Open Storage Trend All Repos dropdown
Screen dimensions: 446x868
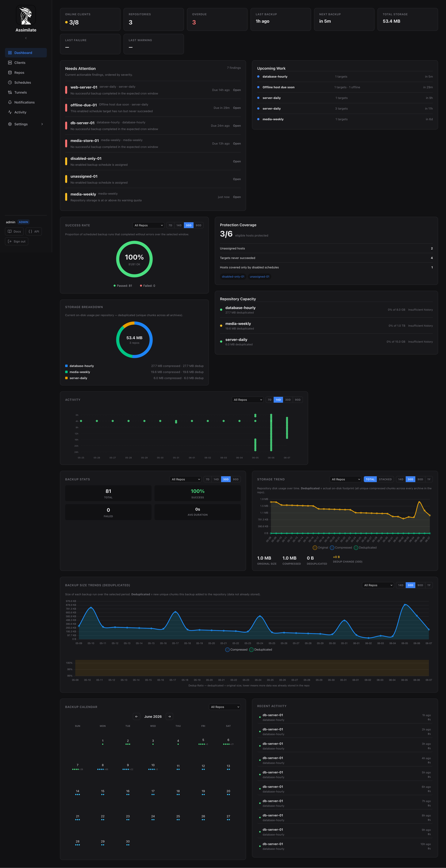346,479
